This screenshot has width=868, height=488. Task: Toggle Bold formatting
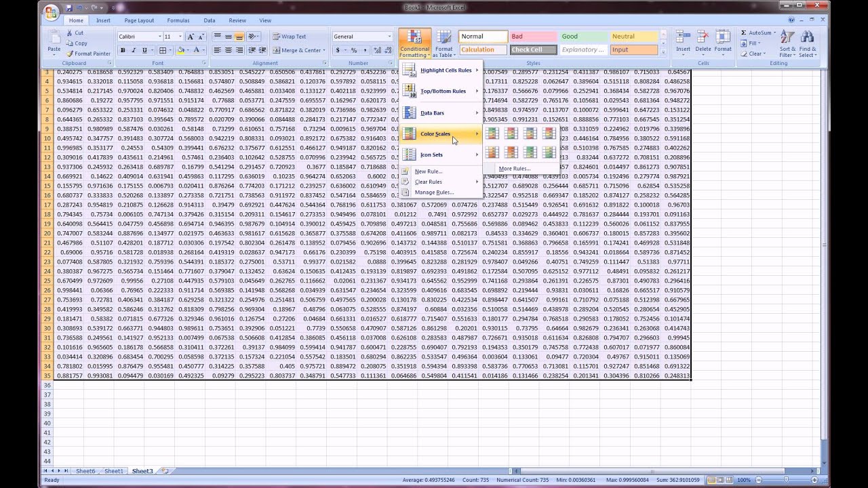pos(123,50)
